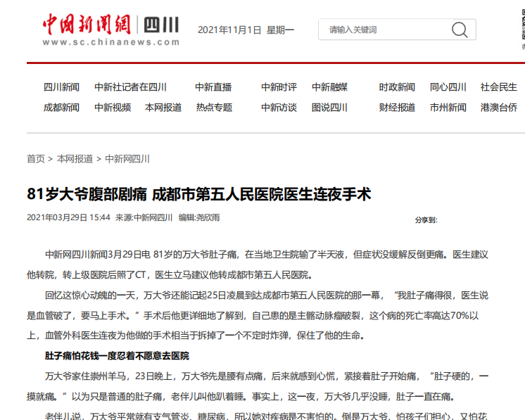Open the 四川新闻 menu item
This screenshot has width=525, height=420.
pyautogui.click(x=62, y=87)
